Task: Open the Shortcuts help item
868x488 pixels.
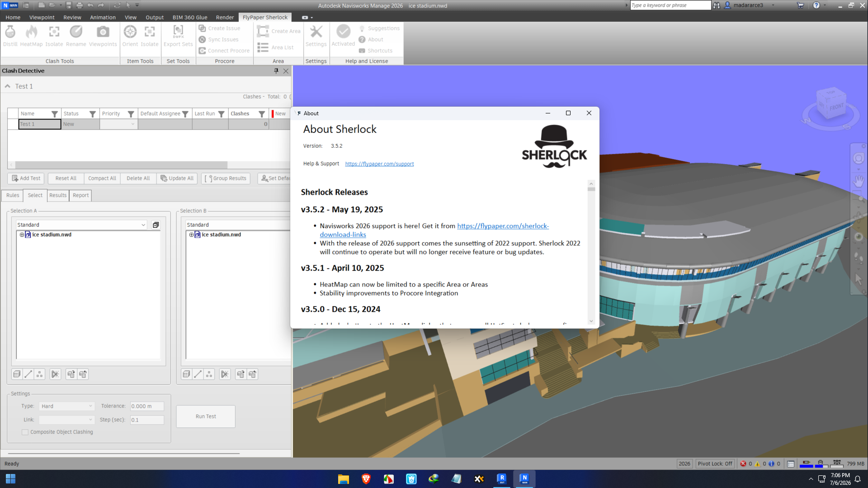Action: tap(376, 51)
